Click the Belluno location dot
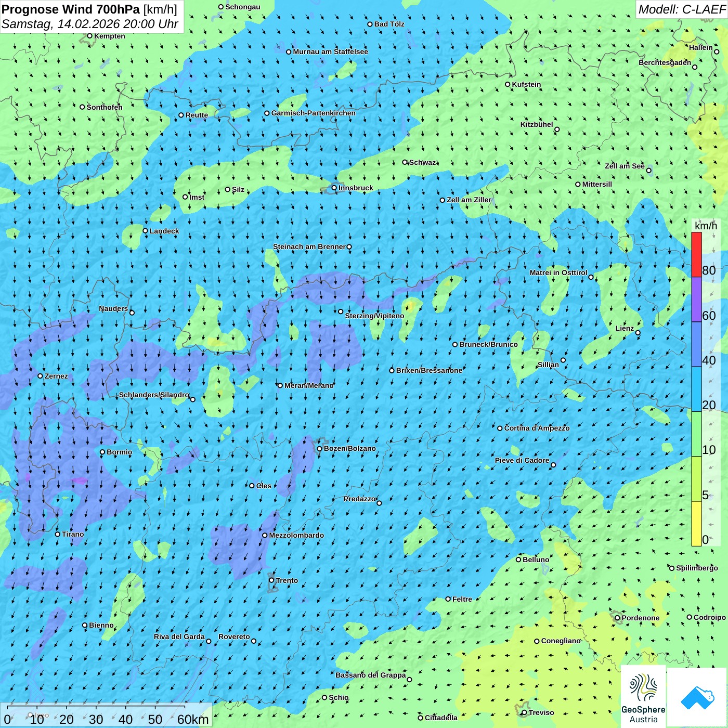Screen dimensions: 728x728 coord(518,560)
